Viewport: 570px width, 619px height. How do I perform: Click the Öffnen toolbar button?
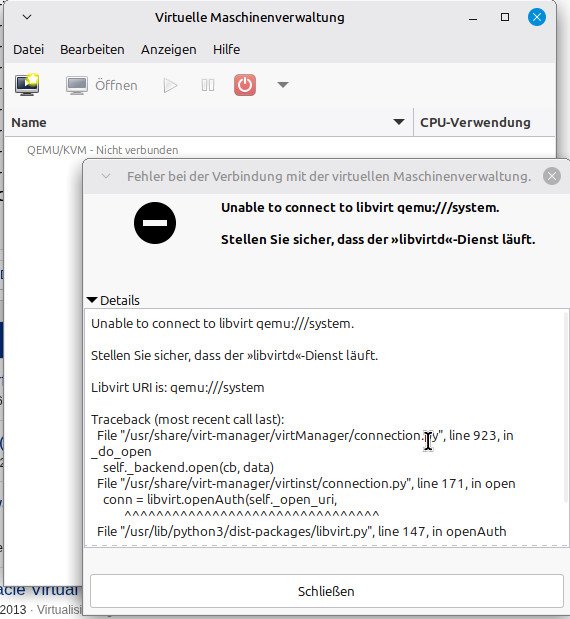coord(102,85)
